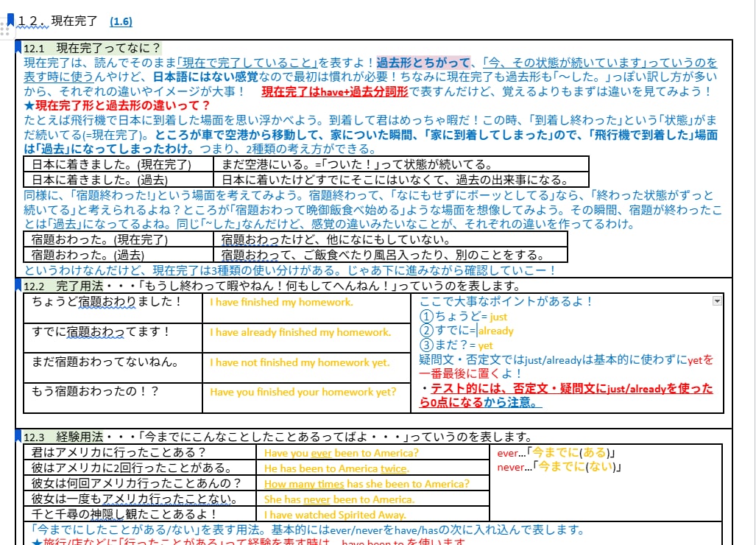The width and height of the screenshot is (756, 545).
Task: Click the note never...「今までに(ない)」
Action: (559, 466)
